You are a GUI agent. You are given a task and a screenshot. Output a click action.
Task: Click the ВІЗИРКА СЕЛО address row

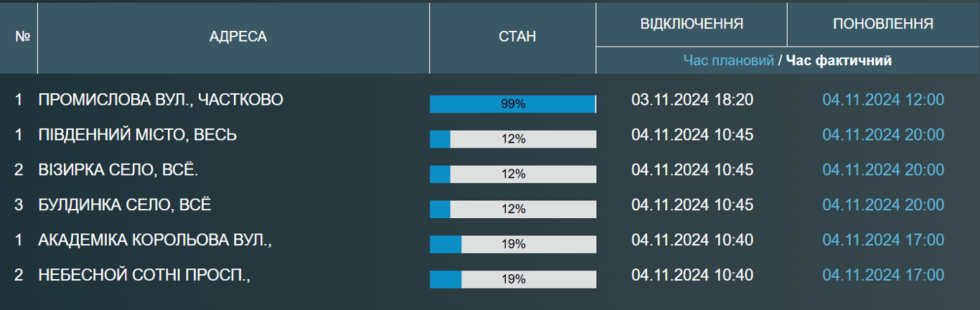pos(118,170)
